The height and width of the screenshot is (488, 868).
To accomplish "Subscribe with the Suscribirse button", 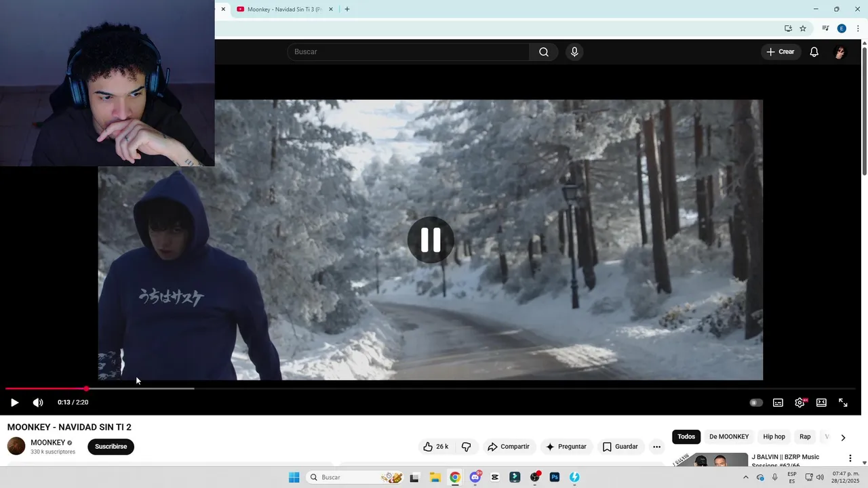I will [111, 447].
